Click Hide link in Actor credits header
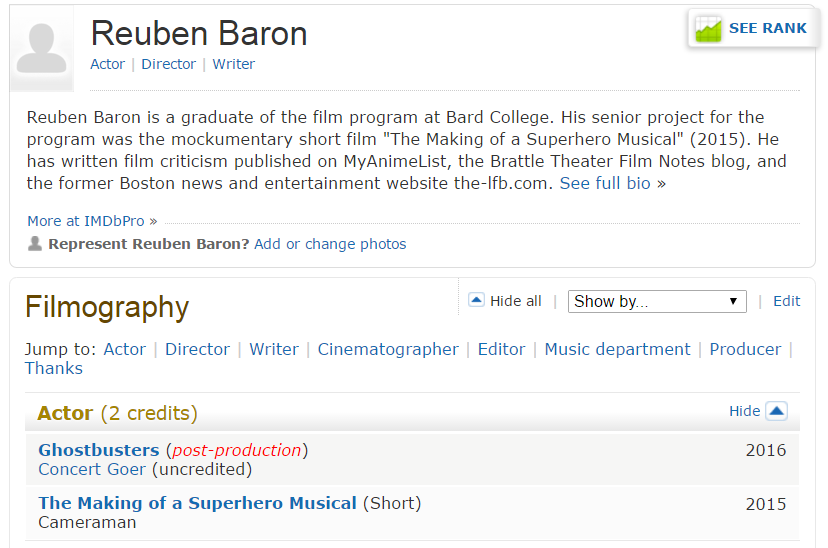The height and width of the screenshot is (548, 828). [745, 411]
